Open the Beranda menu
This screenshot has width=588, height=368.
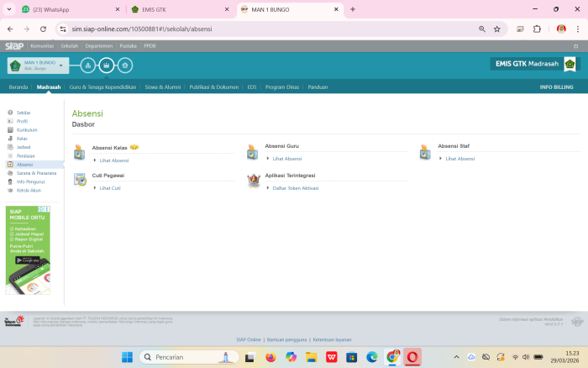pyautogui.click(x=18, y=87)
